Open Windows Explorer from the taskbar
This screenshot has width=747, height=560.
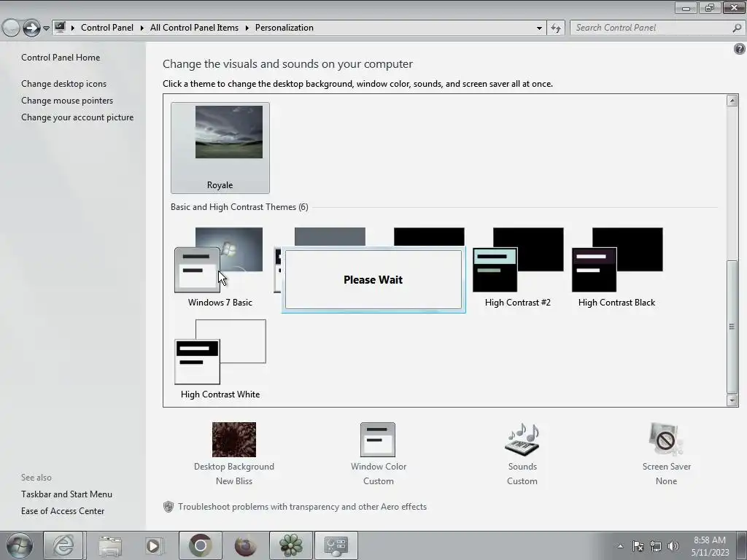[110, 545]
